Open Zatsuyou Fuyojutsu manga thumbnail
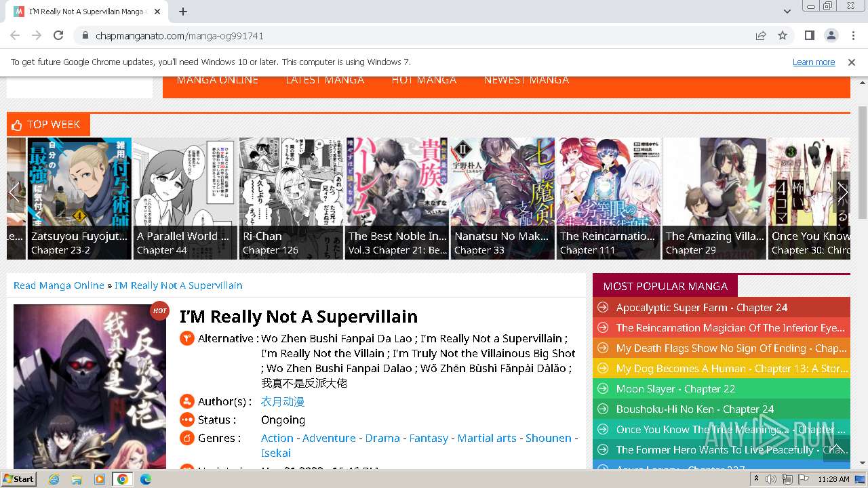This screenshot has height=488, width=868. click(79, 198)
